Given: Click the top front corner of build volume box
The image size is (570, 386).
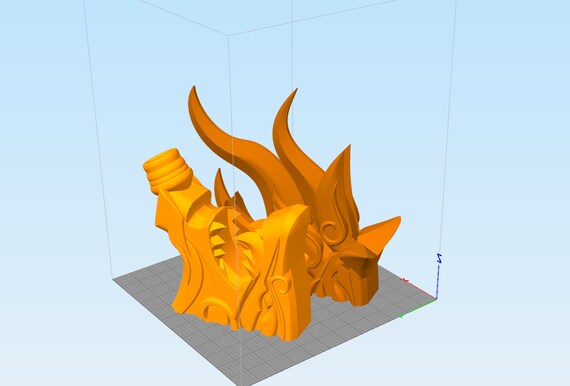Looking at the screenshot, I should (x=228, y=35).
